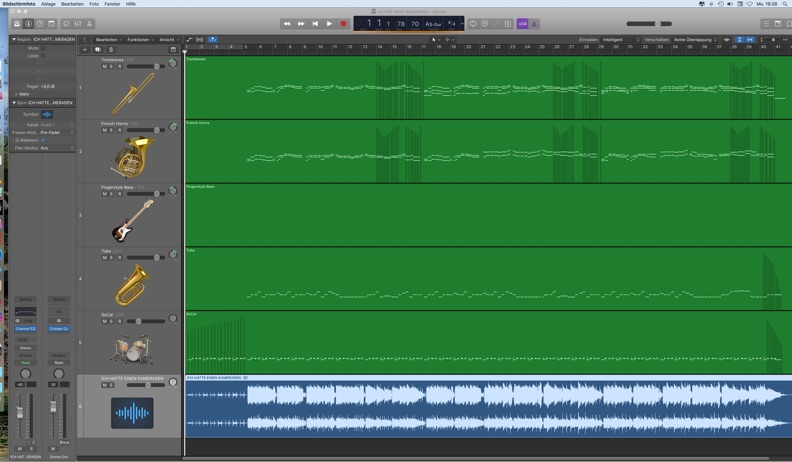Start playback with the Play button
The width and height of the screenshot is (792, 462).
(x=329, y=24)
